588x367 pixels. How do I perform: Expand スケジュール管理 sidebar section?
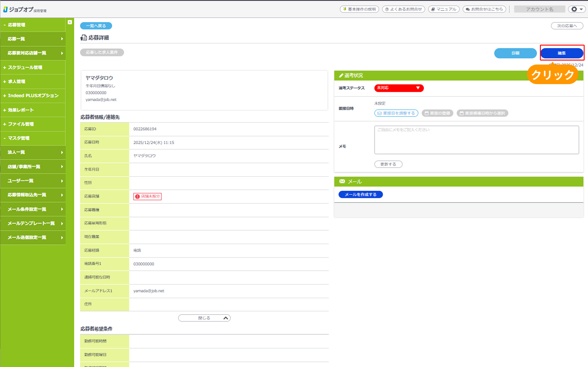tap(25, 67)
